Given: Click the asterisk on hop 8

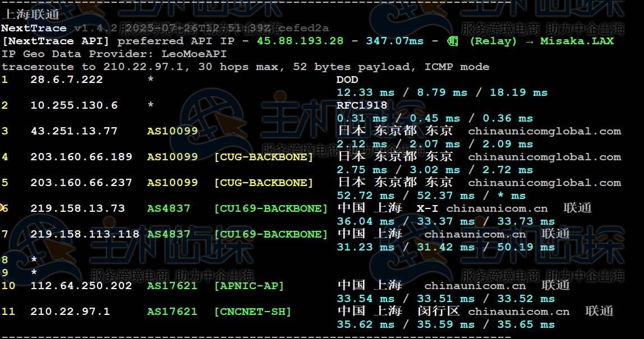Looking at the screenshot, I should click(x=34, y=259).
